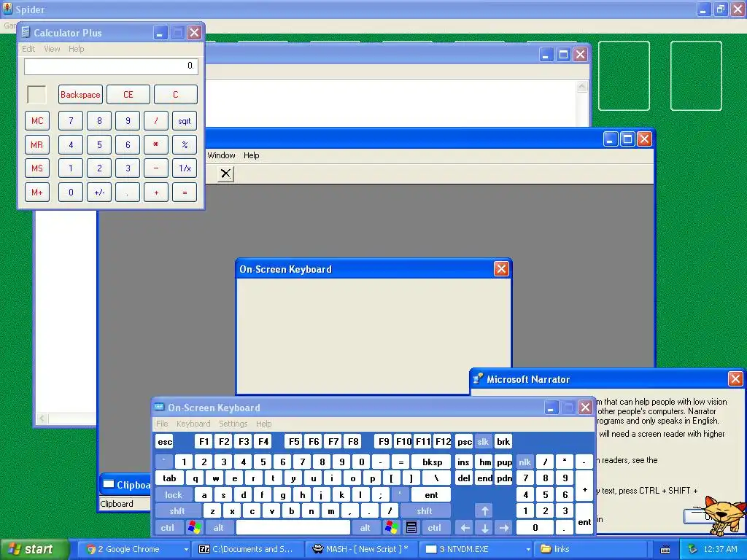Click the pup page up key

coord(504,462)
